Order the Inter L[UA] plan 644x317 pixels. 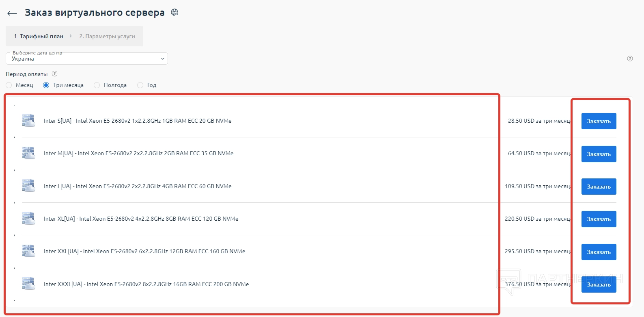tap(599, 187)
